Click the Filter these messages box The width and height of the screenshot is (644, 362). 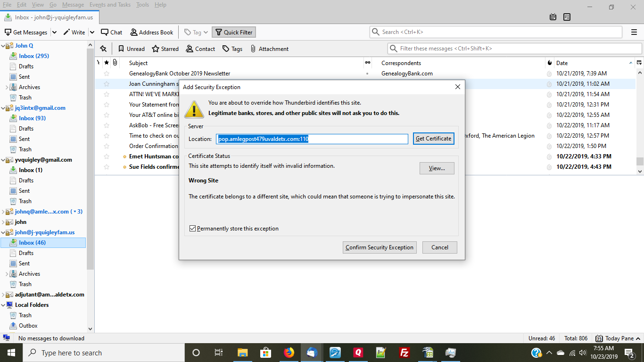click(514, 49)
